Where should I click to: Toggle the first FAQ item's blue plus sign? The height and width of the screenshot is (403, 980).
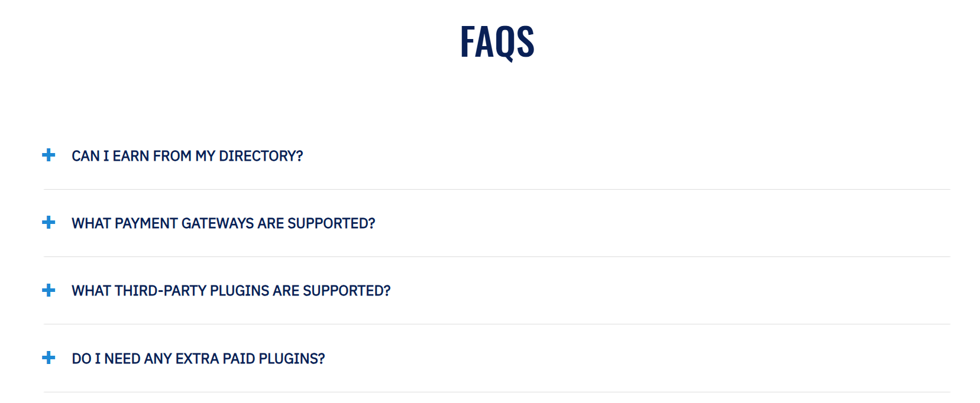coord(48,155)
